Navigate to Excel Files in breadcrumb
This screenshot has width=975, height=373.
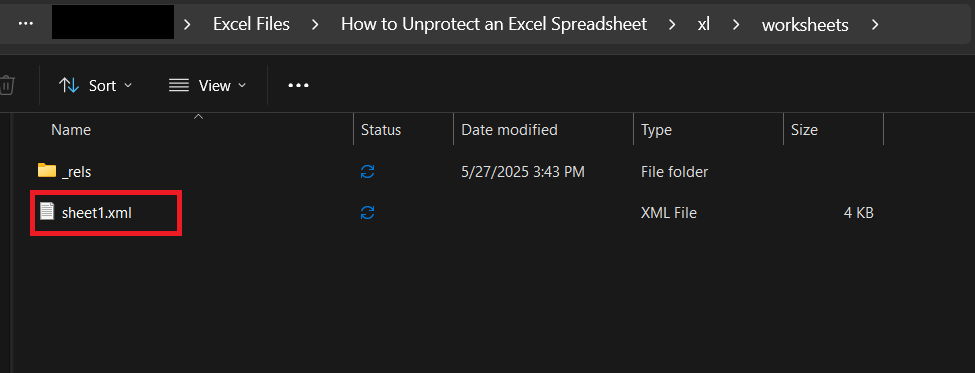pyautogui.click(x=251, y=24)
